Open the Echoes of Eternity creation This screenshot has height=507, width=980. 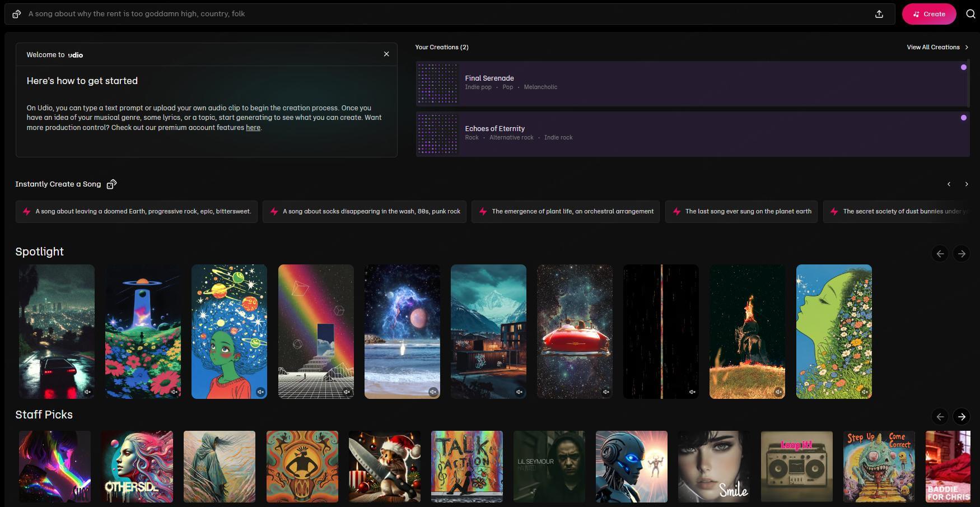[x=693, y=134]
